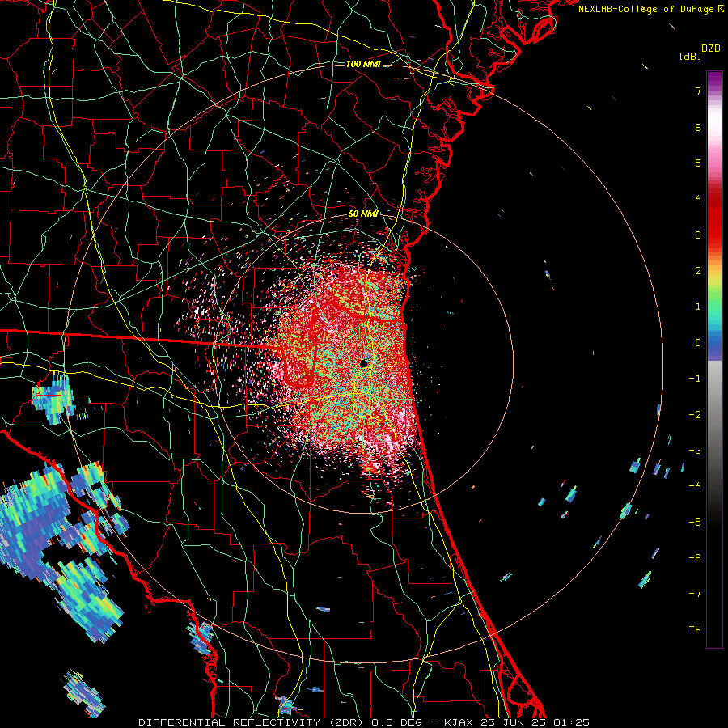Click the -1 dB value on the scale
Image resolution: width=728 pixels, height=728 pixels.
(695, 379)
